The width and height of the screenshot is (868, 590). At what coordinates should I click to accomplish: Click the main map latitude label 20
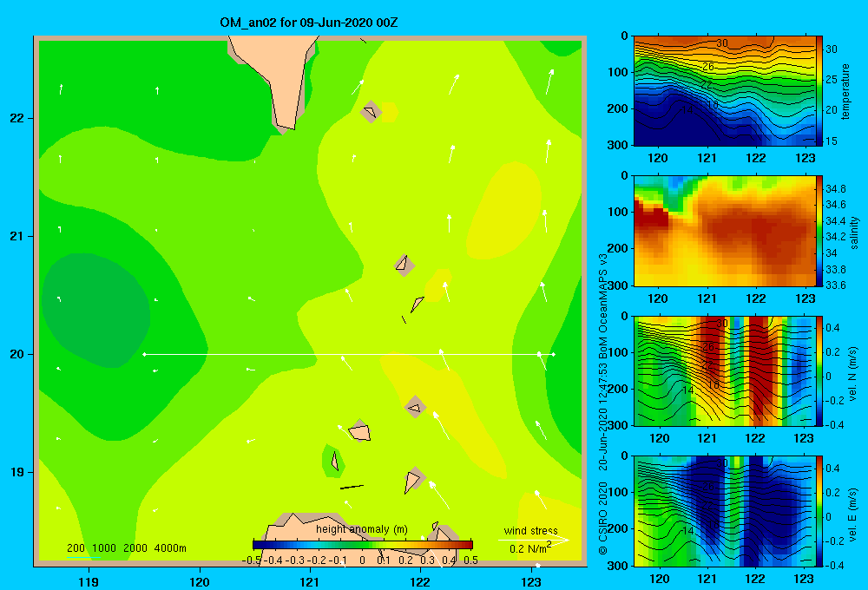[x=18, y=354]
